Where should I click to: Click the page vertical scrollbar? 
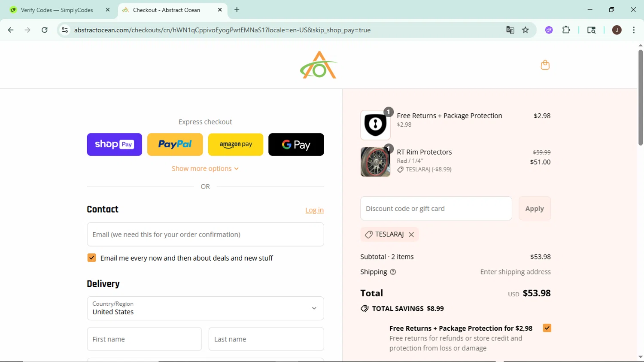coord(641,98)
